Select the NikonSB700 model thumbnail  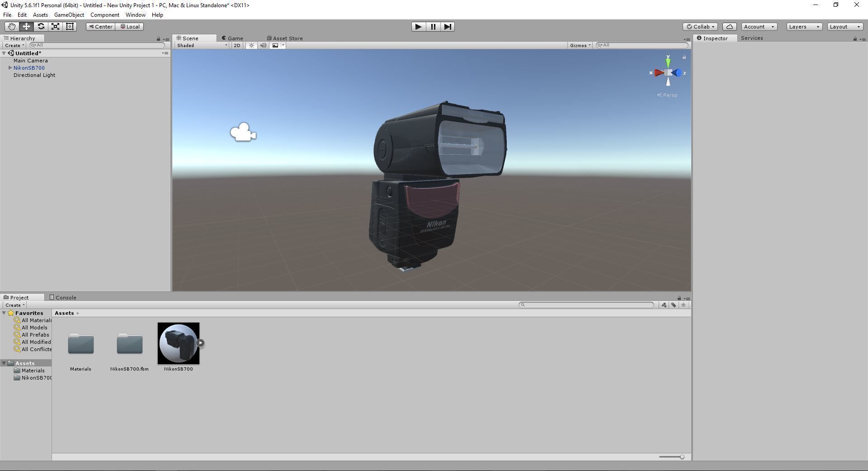coord(179,343)
